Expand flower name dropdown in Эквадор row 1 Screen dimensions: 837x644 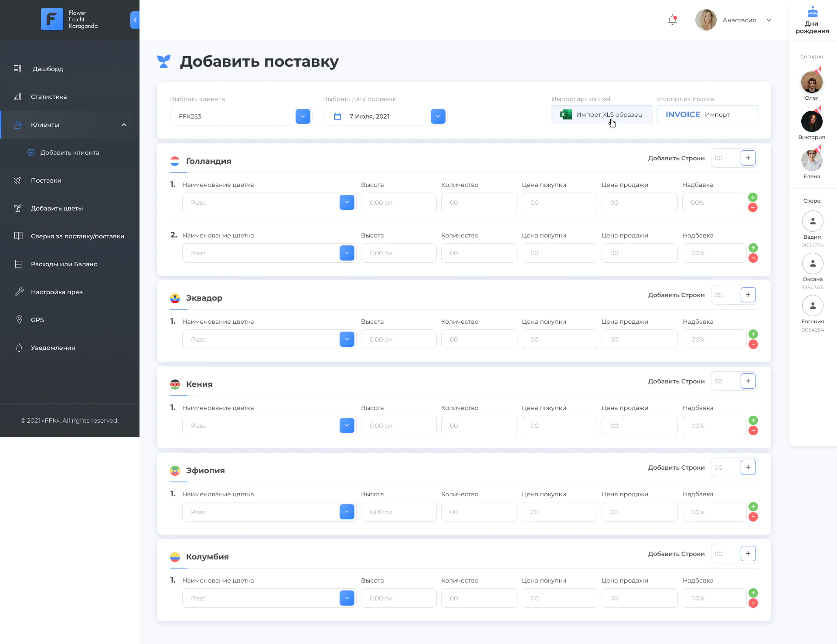pos(347,339)
